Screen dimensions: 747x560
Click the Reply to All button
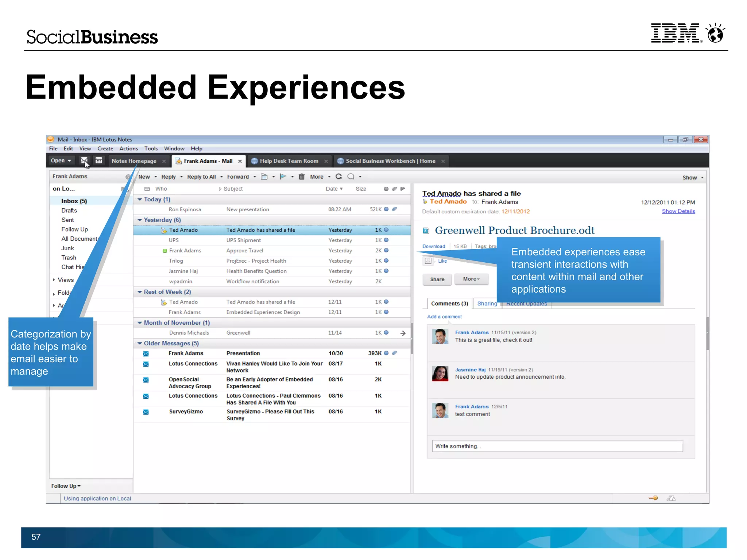coord(201,177)
